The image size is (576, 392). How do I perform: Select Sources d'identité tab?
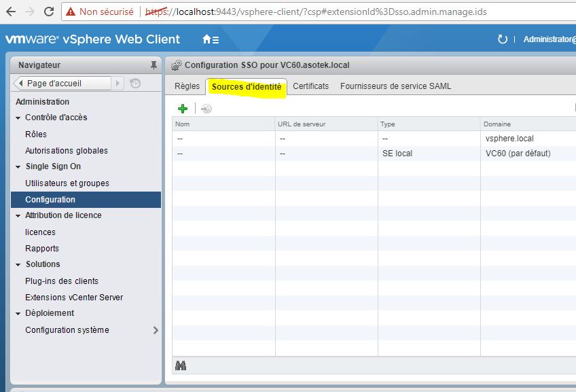[247, 87]
